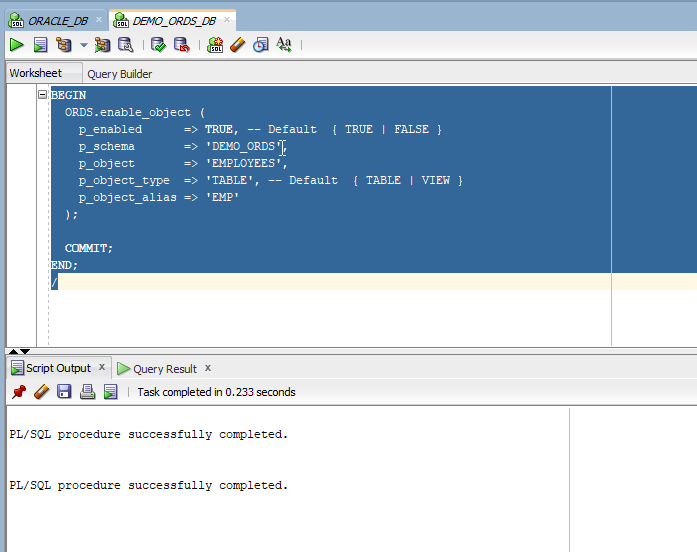Screen dimensions: 697x552
Task: Click the p_enabled parameter name
Action: point(110,129)
